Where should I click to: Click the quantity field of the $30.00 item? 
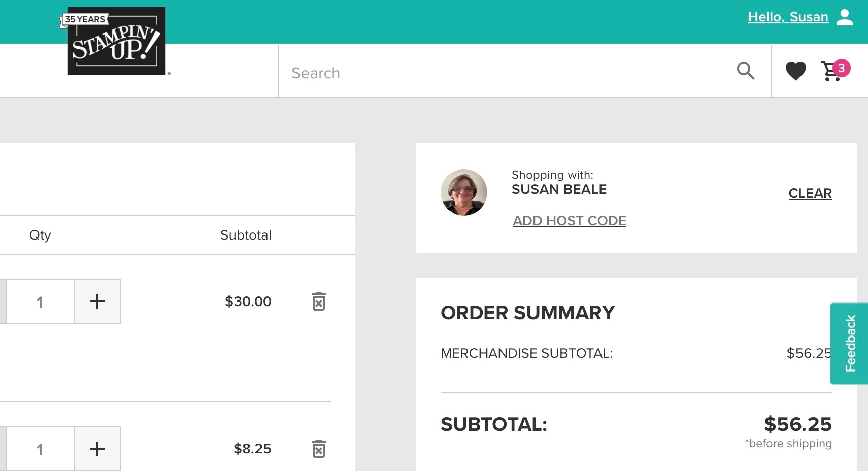click(x=40, y=301)
